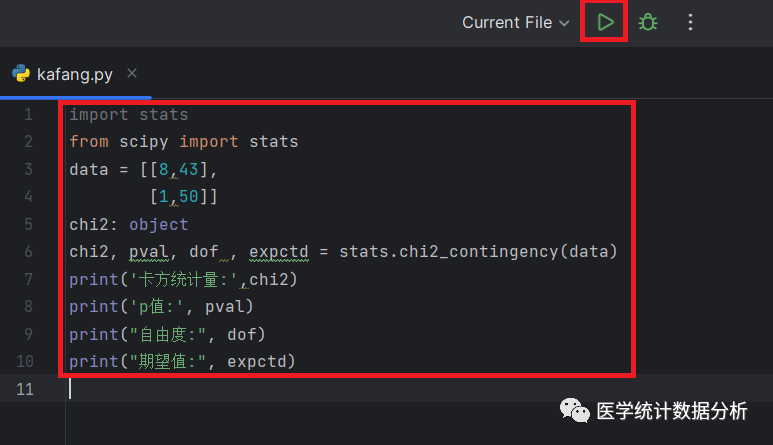The height and width of the screenshot is (445, 773).
Task: Click the 'chi2: object' line
Action: [x=129, y=225]
